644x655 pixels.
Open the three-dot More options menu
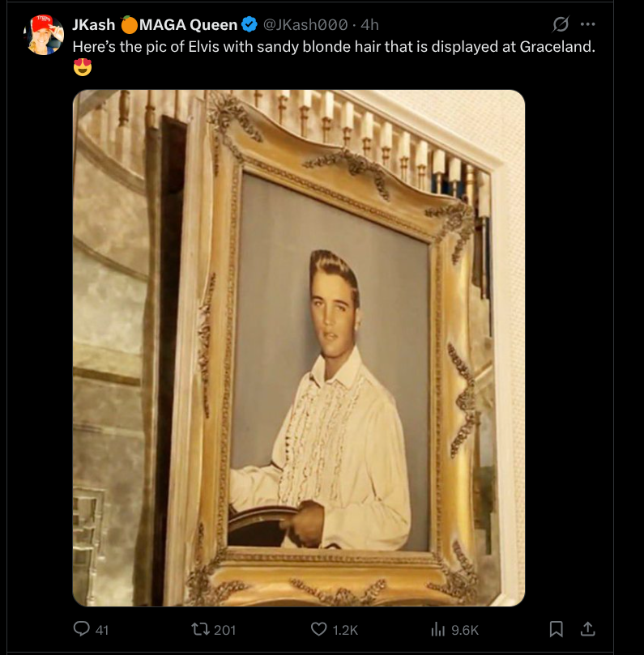(588, 24)
